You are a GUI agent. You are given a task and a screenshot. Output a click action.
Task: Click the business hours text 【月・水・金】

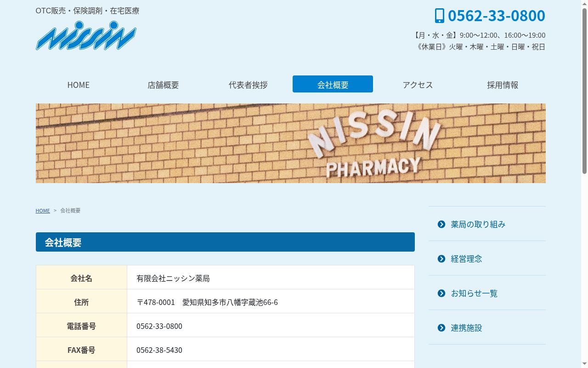point(479,35)
